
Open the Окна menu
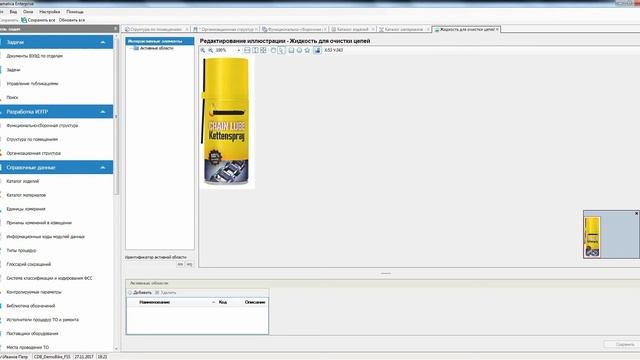(28, 12)
